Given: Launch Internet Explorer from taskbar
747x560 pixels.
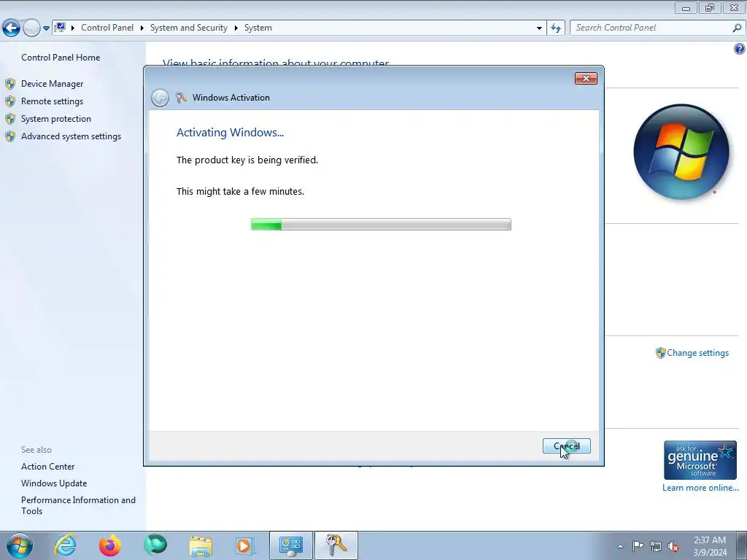Looking at the screenshot, I should click(x=65, y=545).
